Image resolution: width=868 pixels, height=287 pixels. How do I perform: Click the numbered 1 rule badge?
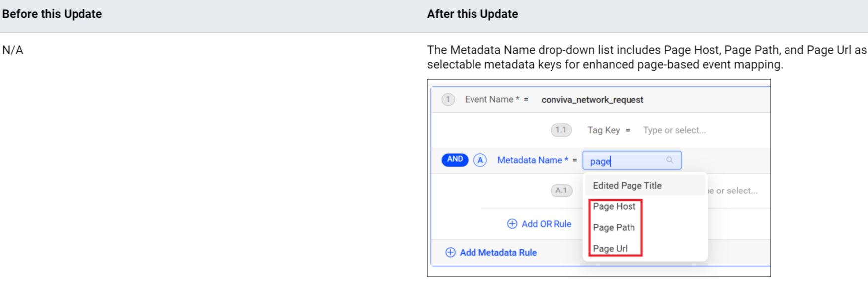[448, 99]
